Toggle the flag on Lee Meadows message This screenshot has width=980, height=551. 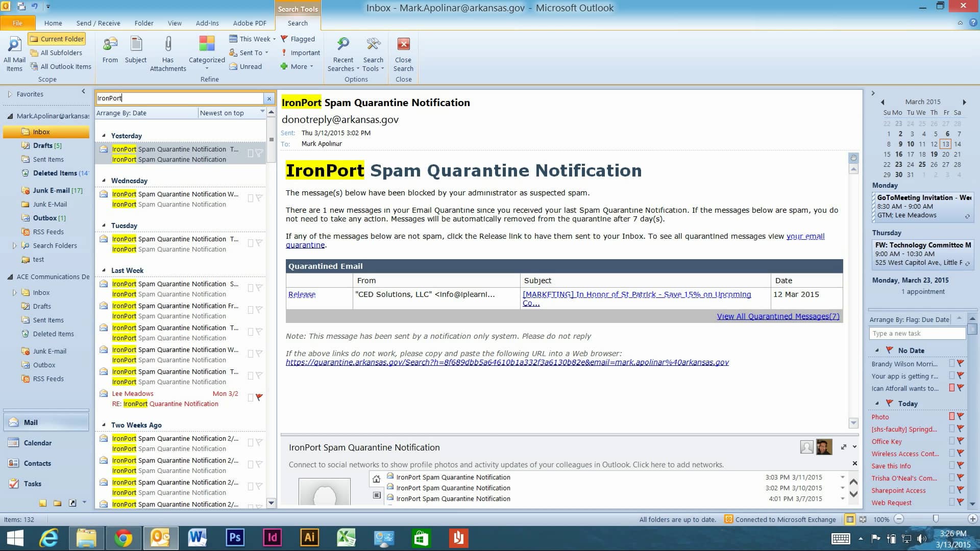point(259,397)
